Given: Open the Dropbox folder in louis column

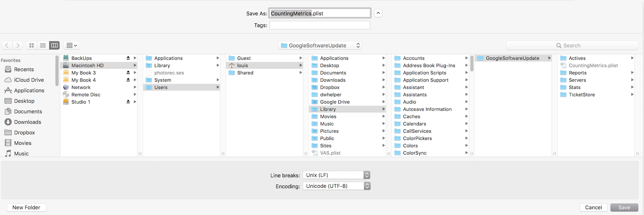Looking at the screenshot, I should 348,87.
